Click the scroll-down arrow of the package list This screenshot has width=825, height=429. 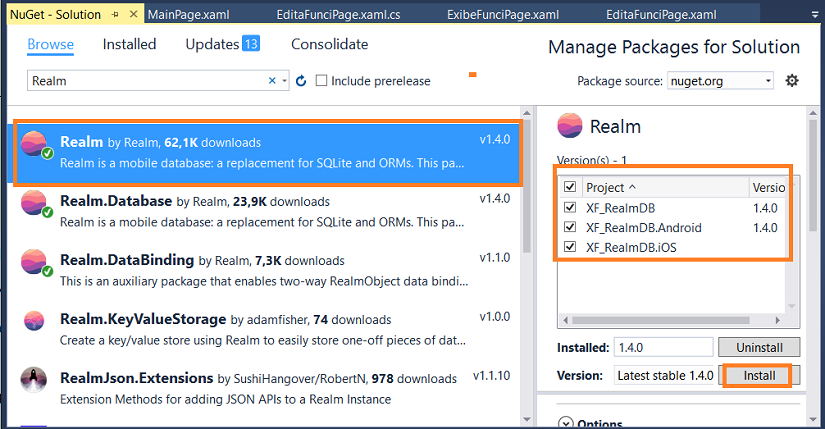[x=527, y=420]
